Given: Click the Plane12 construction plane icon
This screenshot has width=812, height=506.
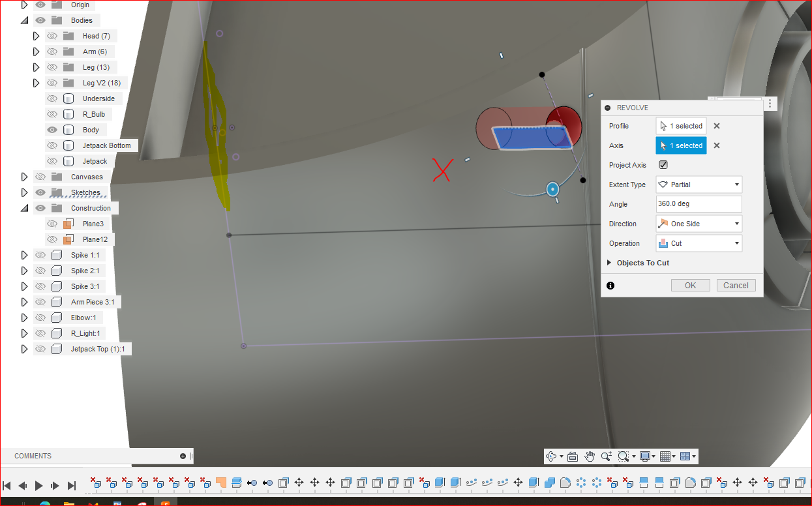Looking at the screenshot, I should click(68, 239).
